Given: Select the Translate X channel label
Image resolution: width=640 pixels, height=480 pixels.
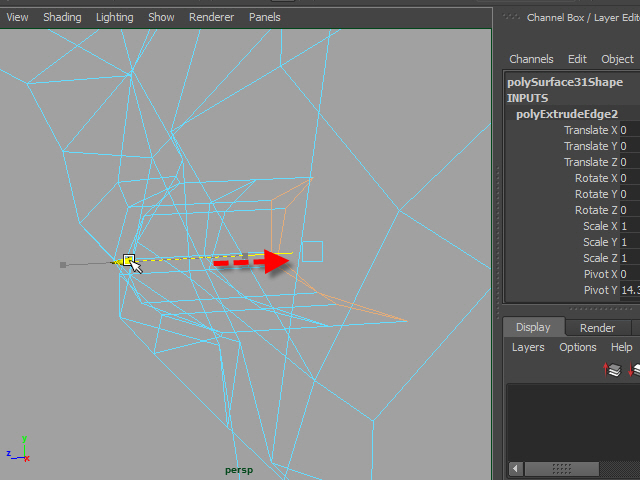Looking at the screenshot, I should pyautogui.click(x=591, y=130).
